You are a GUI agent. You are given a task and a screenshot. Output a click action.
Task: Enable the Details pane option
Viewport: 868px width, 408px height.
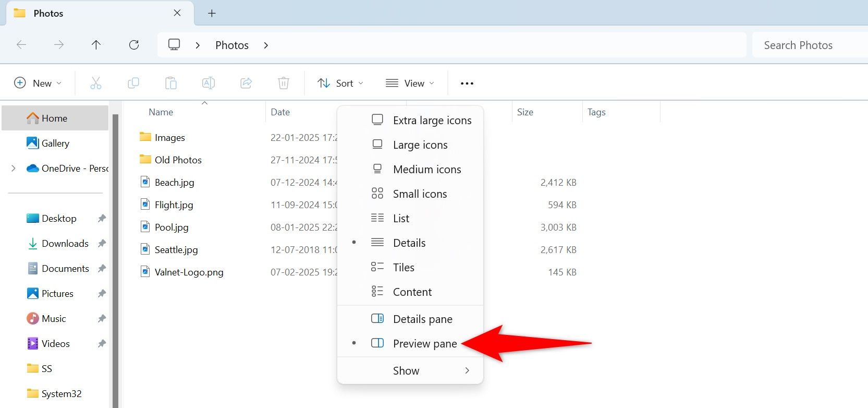point(422,319)
